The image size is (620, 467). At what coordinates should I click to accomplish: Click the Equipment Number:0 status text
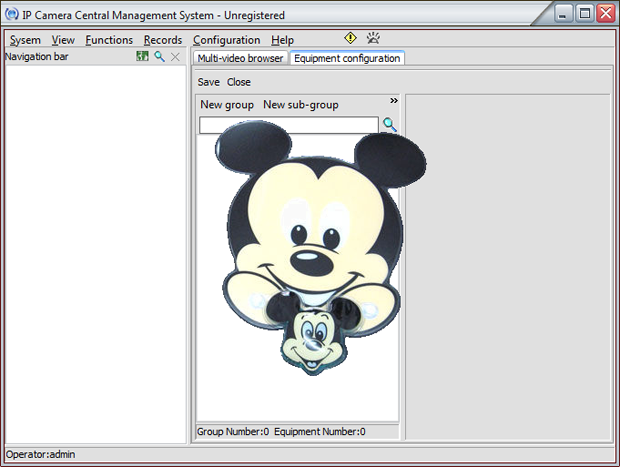(319, 431)
